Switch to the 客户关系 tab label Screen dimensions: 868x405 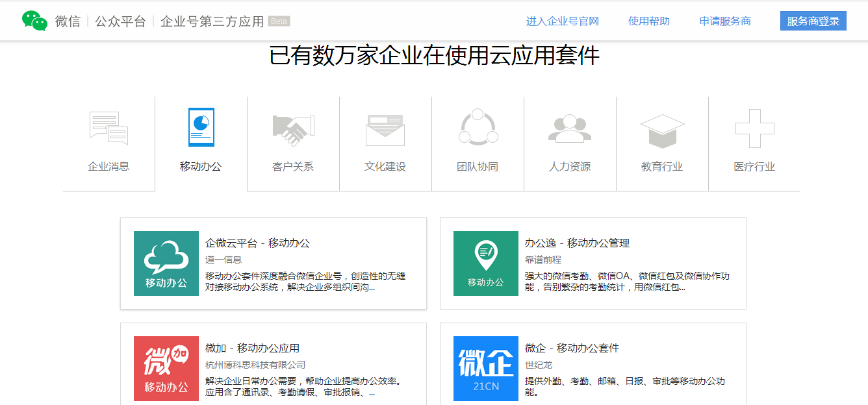click(x=293, y=167)
